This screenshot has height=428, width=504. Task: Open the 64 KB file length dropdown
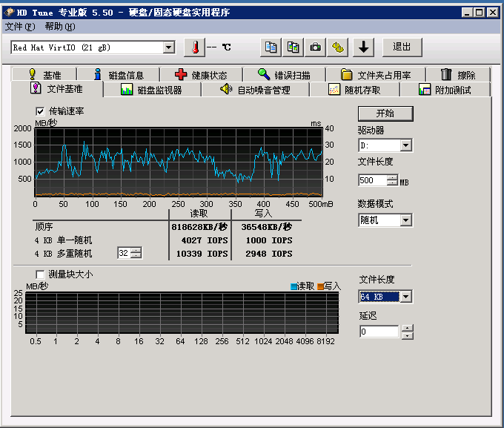[x=405, y=297]
